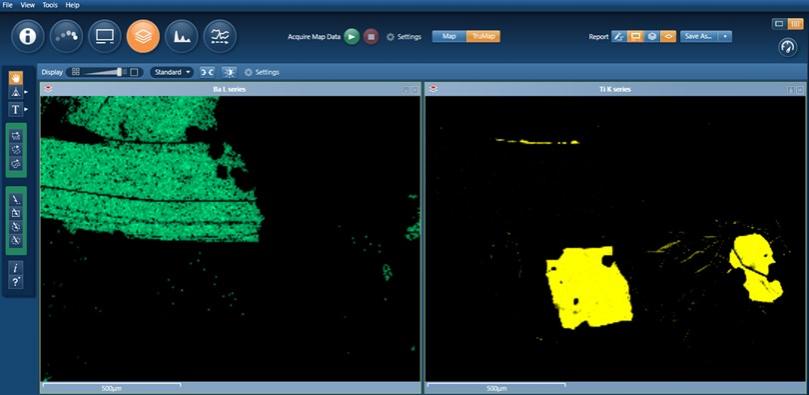This screenshot has width=809, height=395.
Task: Open the Standard display dropdown
Action: click(x=172, y=72)
